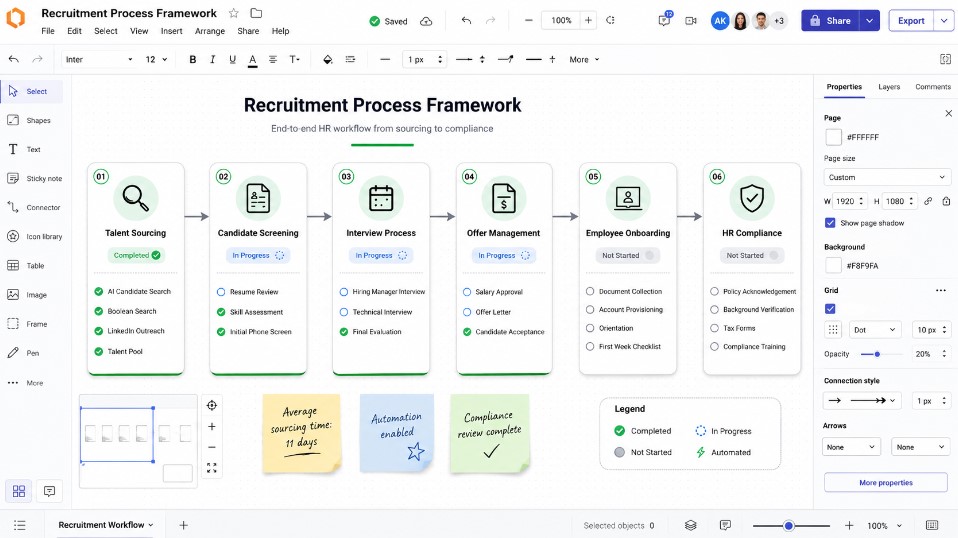Open More tools in sidebar
The height and width of the screenshot is (538, 958).
26,383
